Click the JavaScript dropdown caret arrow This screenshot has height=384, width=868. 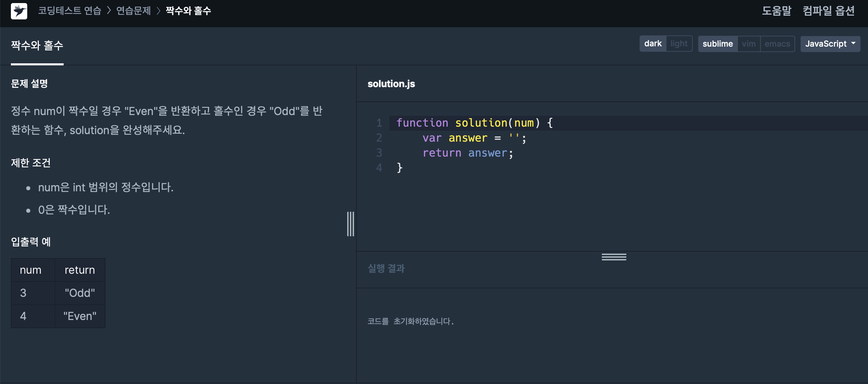point(853,43)
